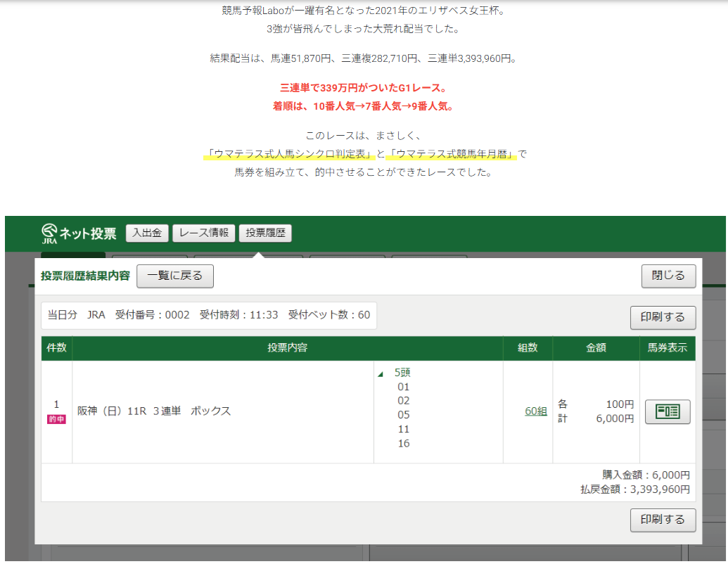Open the 入出金 menu
728x564 pixels.
click(147, 233)
